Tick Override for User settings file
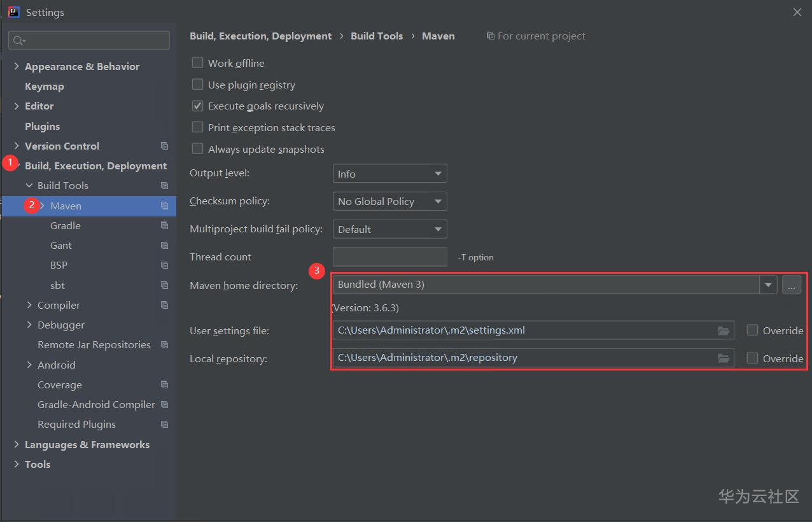Screen dimensions: 812x522 click(752, 330)
